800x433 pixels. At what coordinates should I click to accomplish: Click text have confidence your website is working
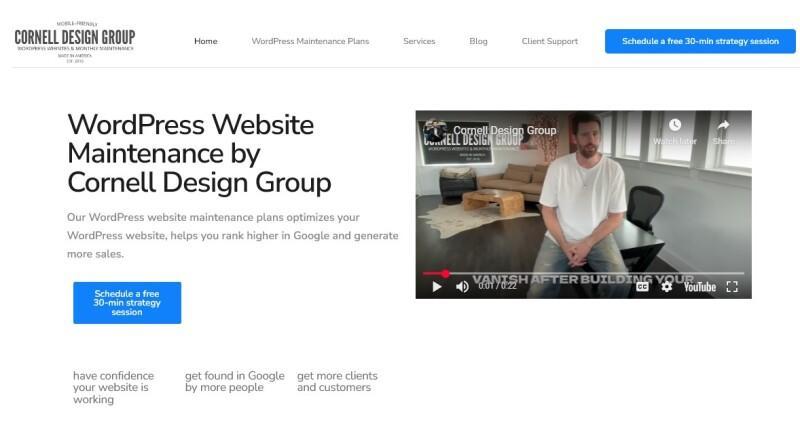click(x=113, y=388)
